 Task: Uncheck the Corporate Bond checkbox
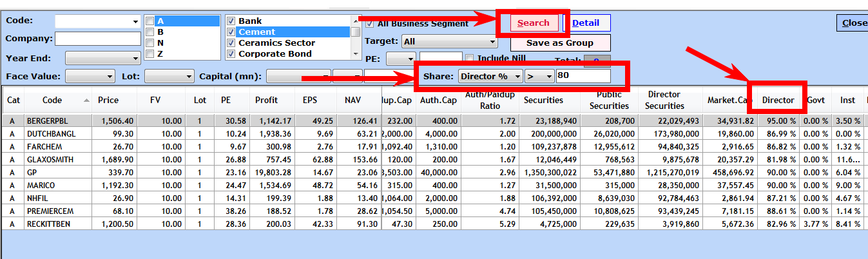(231, 54)
